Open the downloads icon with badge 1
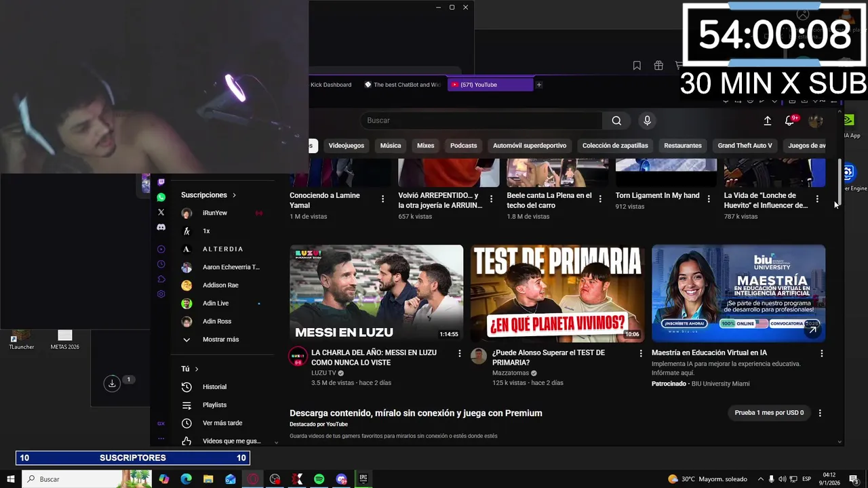Screen dimensions: 868x488 [x=112, y=384]
